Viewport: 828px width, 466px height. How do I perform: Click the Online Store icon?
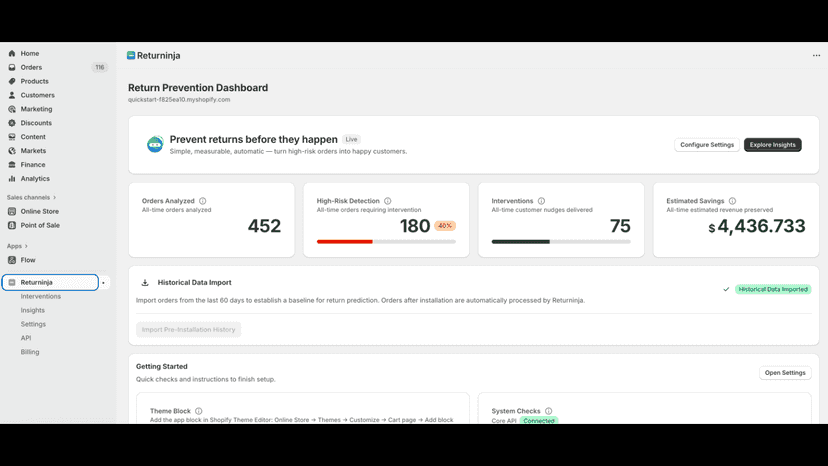pos(12,211)
